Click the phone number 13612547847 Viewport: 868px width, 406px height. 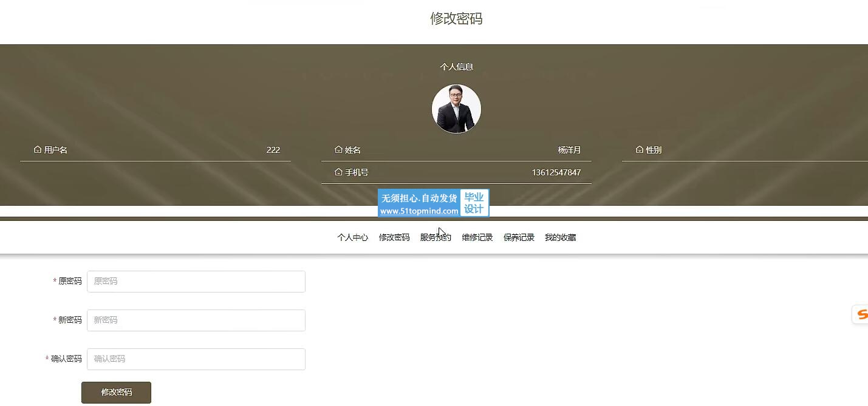coord(556,172)
